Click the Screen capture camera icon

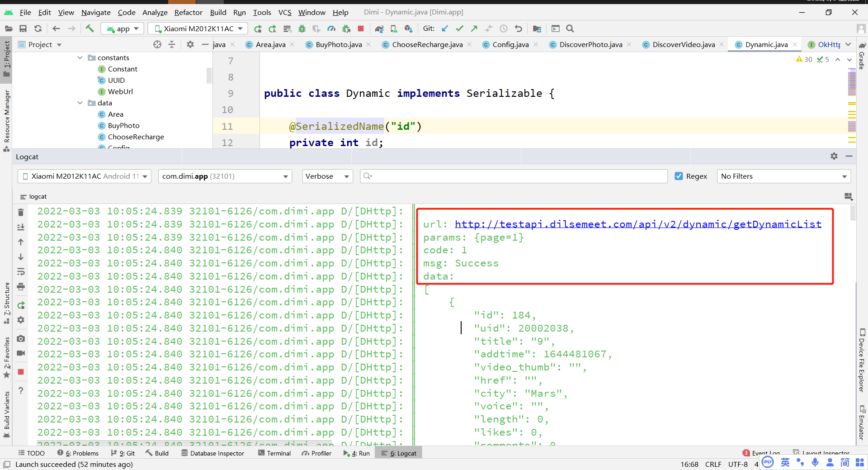(x=21, y=338)
